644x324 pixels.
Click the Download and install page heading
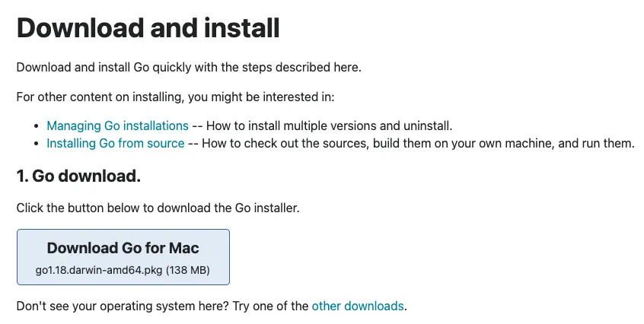coord(148,28)
